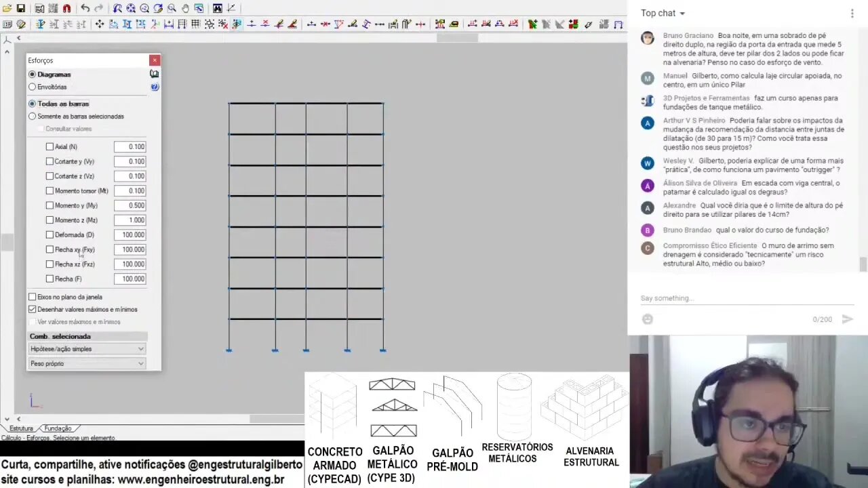Open the Hipótese/ação simples dropdown
The height and width of the screenshot is (488, 868).
87,349
